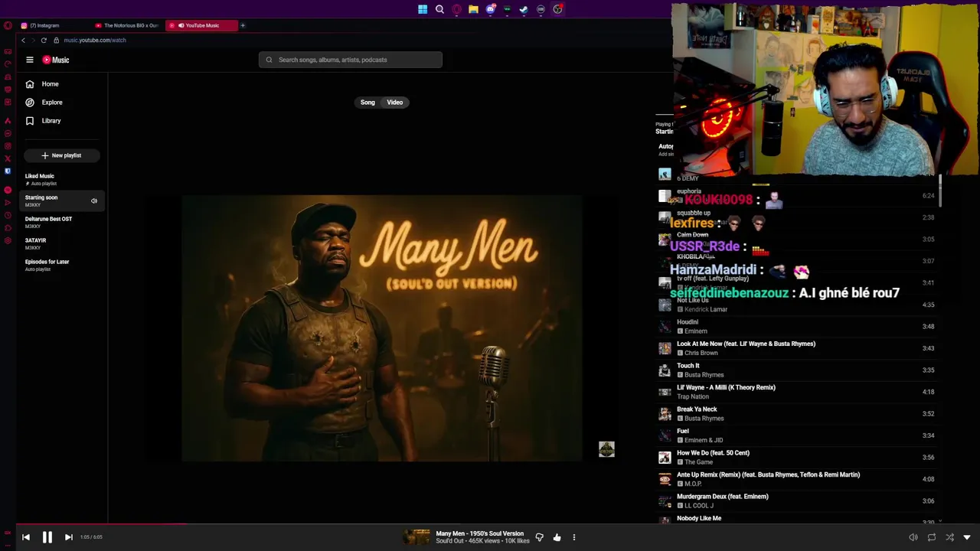Click the song search field

[x=351, y=60]
